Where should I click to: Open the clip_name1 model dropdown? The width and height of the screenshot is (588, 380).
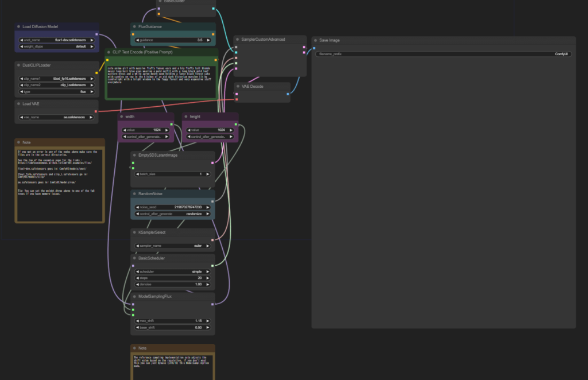[x=57, y=79]
